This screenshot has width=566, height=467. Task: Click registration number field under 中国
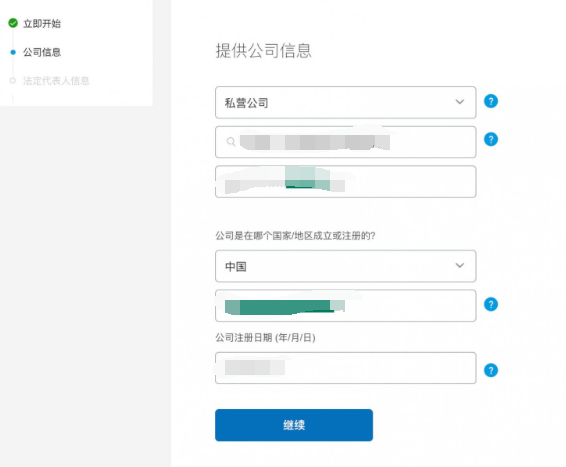click(345, 306)
